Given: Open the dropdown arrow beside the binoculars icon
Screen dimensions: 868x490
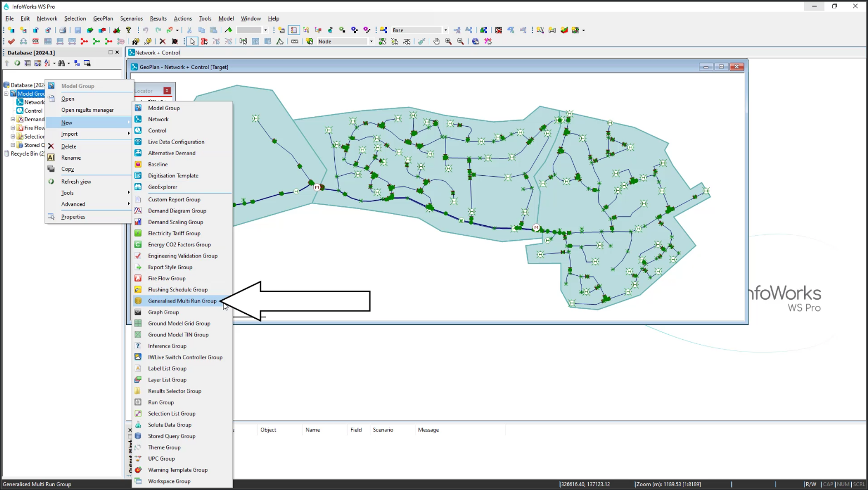Looking at the screenshot, I should pos(68,63).
